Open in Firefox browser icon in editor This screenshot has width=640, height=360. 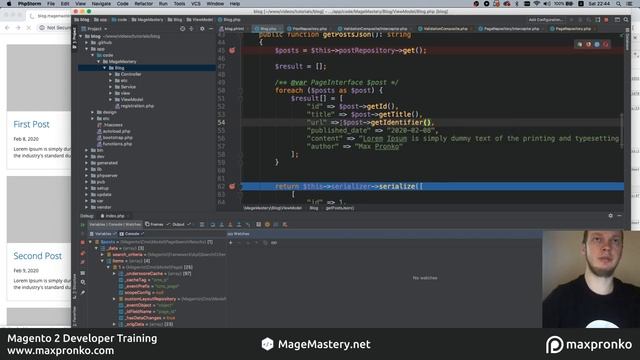(588, 44)
